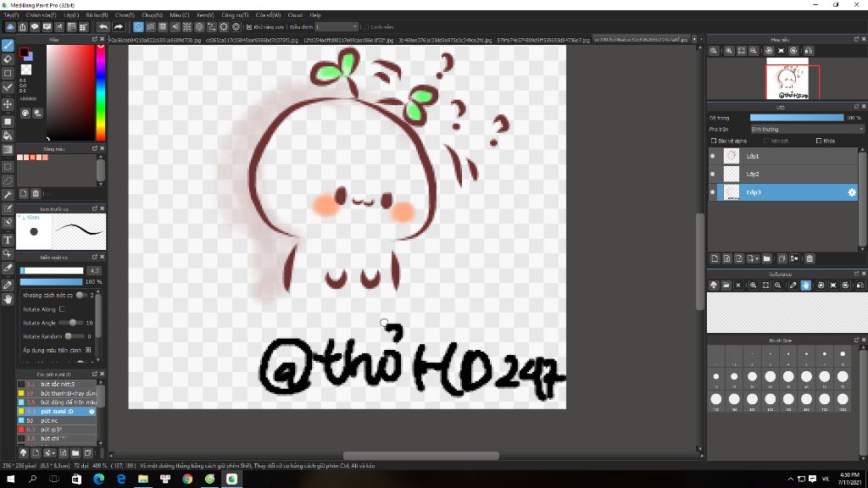
Task: Click the hue rainbow slider
Action: coord(101,92)
